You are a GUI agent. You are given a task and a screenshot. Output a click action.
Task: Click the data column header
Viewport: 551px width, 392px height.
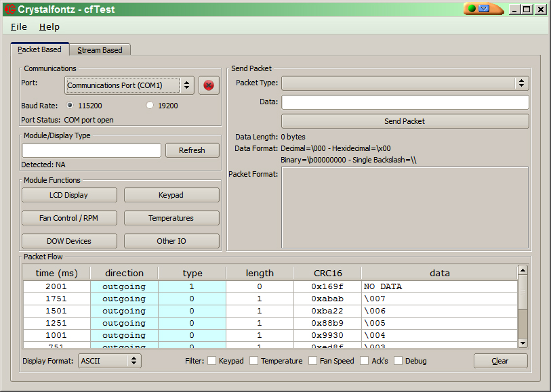pos(440,273)
